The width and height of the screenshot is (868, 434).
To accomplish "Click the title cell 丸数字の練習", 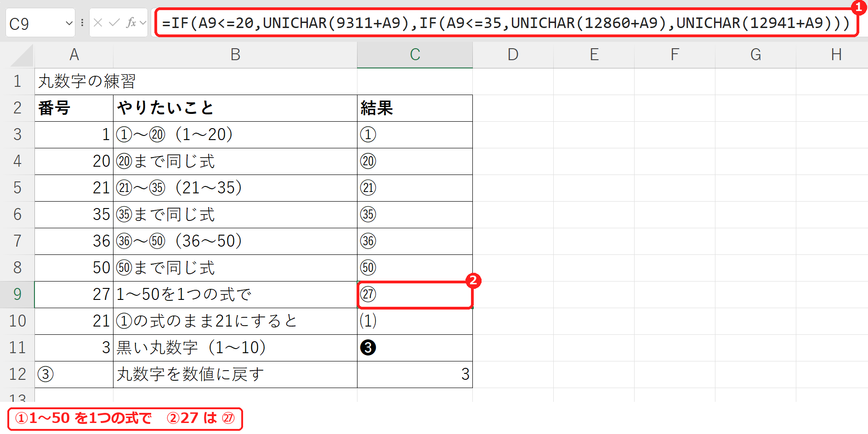I will [74, 82].
